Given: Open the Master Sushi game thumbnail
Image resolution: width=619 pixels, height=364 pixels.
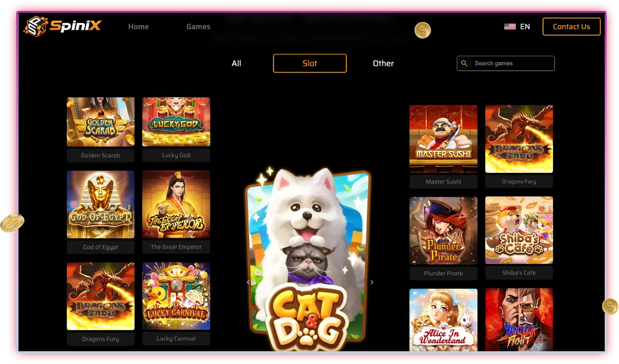Looking at the screenshot, I should point(443,139).
